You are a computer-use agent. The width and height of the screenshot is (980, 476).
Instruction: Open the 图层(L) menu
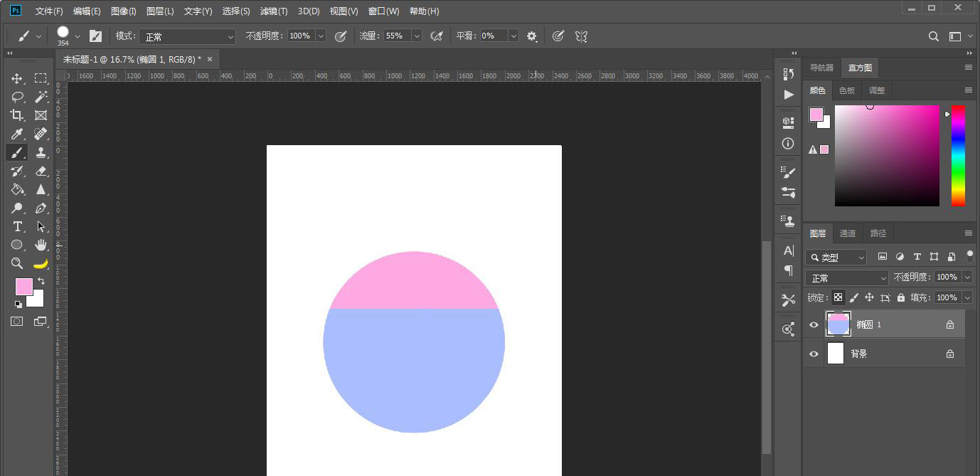[160, 11]
